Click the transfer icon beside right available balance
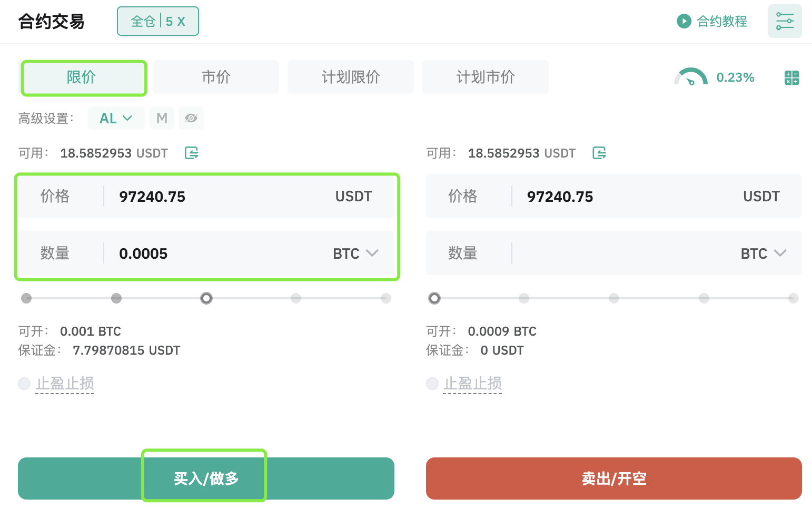 pos(599,153)
